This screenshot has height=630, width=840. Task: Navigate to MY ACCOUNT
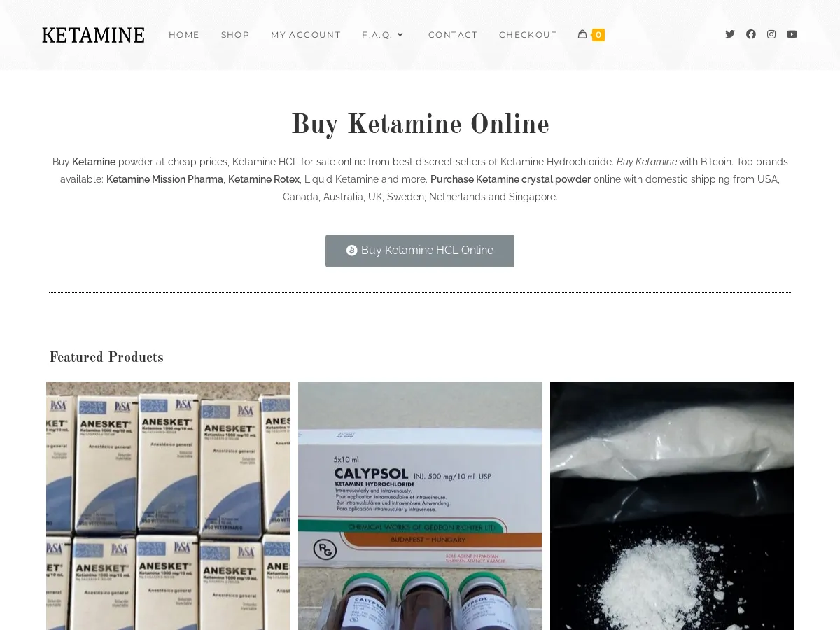tap(306, 34)
